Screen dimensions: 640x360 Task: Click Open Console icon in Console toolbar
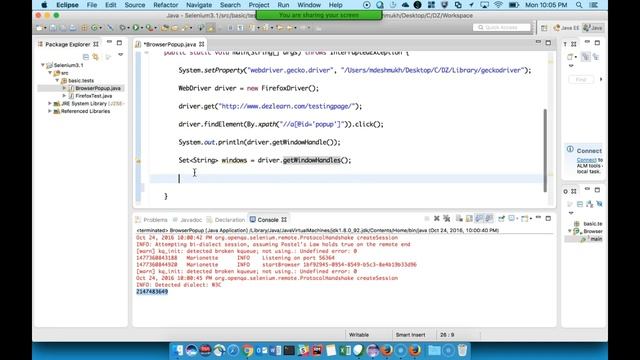[x=525, y=219]
